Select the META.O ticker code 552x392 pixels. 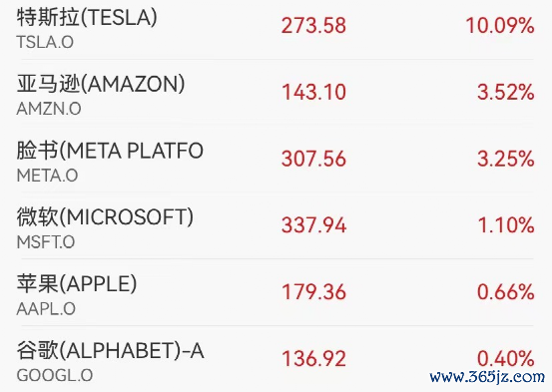[x=47, y=176]
